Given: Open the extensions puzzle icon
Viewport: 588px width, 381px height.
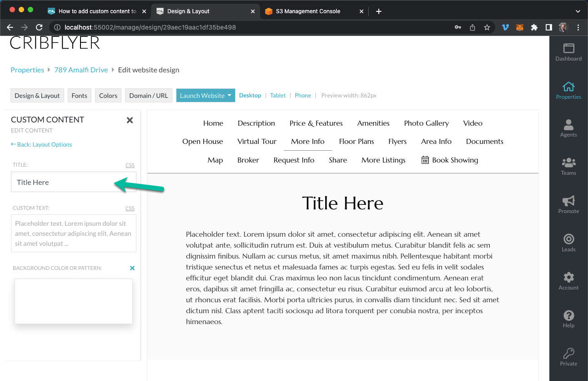Looking at the screenshot, I should coord(534,27).
